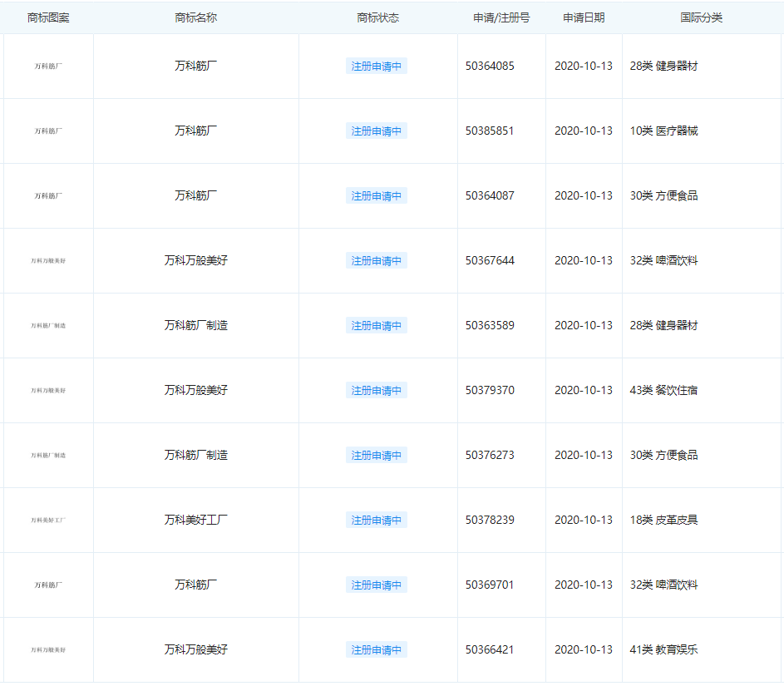Click application number 50385851

(x=490, y=131)
